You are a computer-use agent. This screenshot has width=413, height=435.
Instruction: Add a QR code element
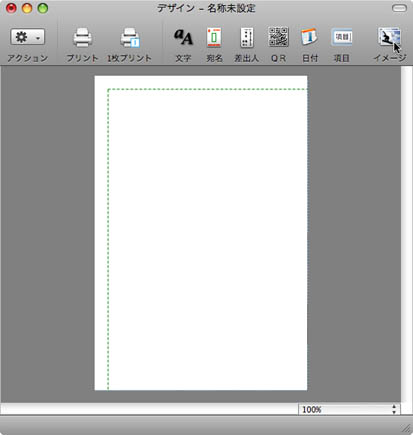(x=278, y=37)
